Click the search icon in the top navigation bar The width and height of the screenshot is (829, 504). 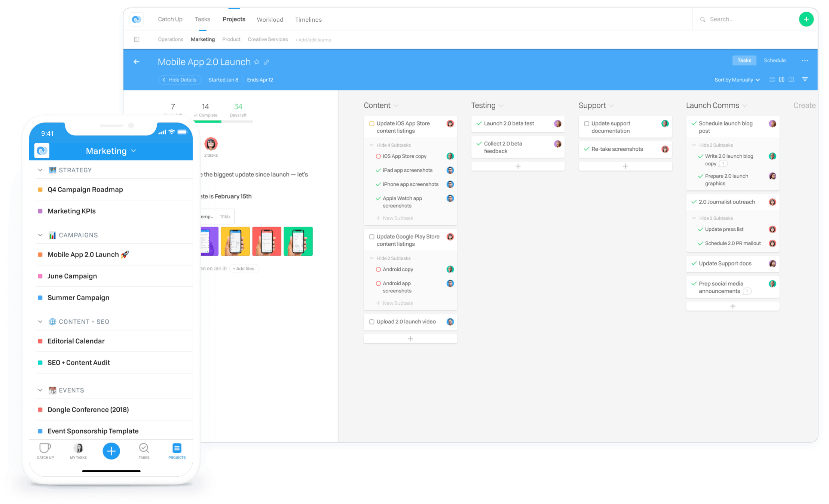pyautogui.click(x=702, y=19)
